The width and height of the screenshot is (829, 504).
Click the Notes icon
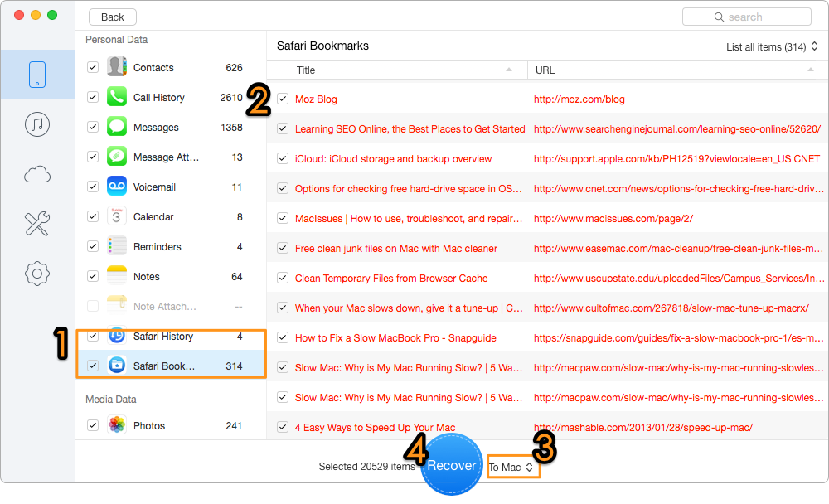pyautogui.click(x=117, y=276)
